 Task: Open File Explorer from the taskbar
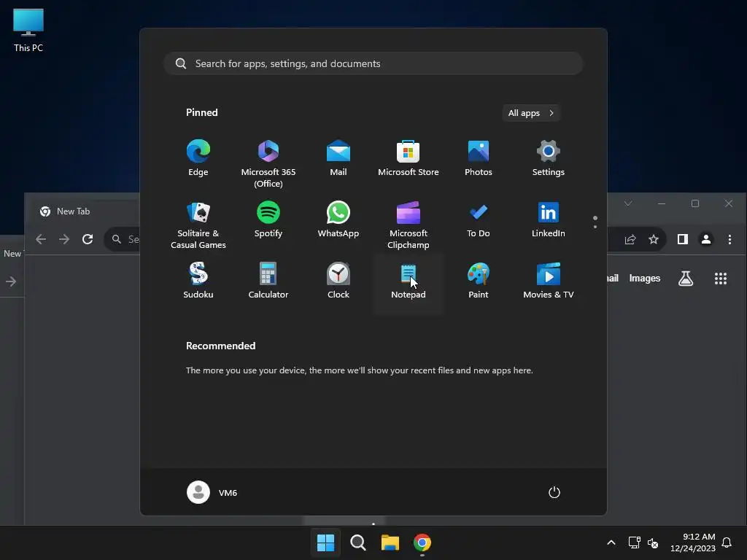click(390, 542)
